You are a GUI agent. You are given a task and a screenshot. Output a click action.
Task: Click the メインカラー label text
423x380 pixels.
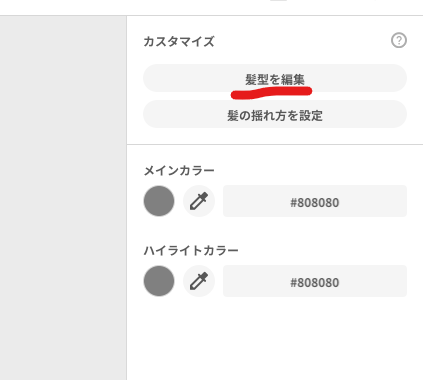point(179,171)
